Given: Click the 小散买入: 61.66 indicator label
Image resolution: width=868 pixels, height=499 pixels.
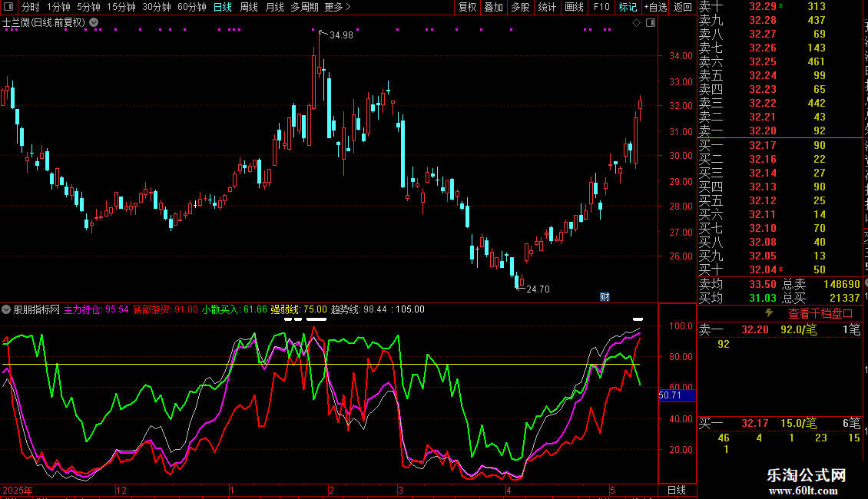Looking at the screenshot, I should click(x=234, y=309).
